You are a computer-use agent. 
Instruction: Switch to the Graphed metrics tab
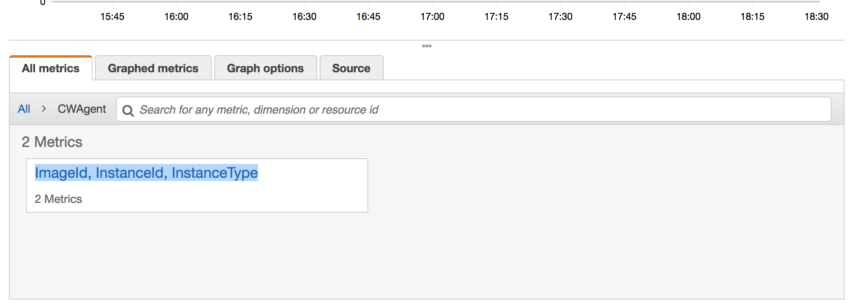tap(153, 68)
